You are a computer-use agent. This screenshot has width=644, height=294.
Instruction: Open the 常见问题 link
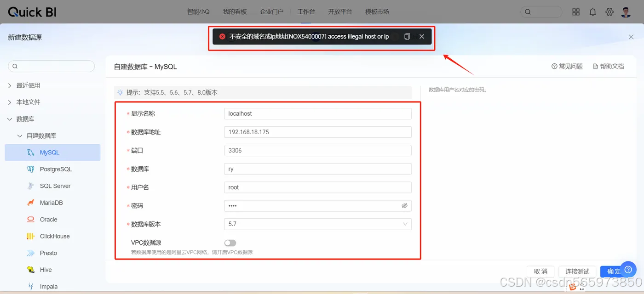pos(567,67)
